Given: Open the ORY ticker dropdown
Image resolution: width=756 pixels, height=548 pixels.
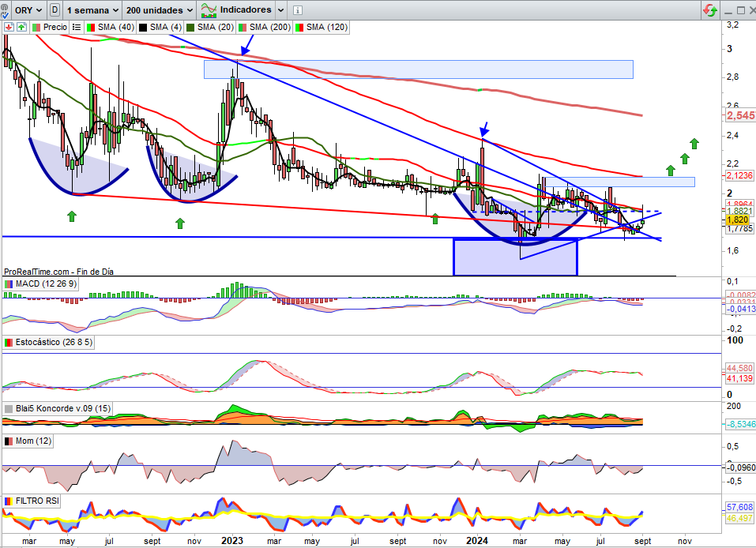Looking at the screenshot, I should pyautogui.click(x=28, y=10).
